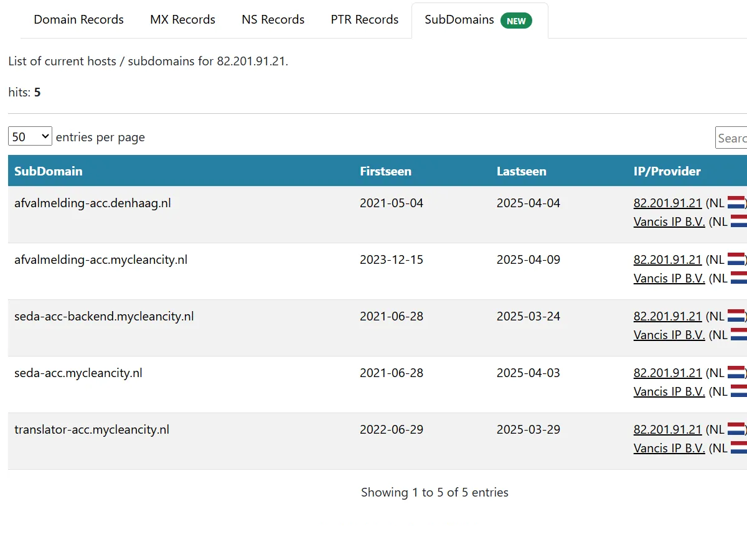Click Firstseen date in seda-acc.mycleancity.nl row
747x560 pixels.
point(392,373)
